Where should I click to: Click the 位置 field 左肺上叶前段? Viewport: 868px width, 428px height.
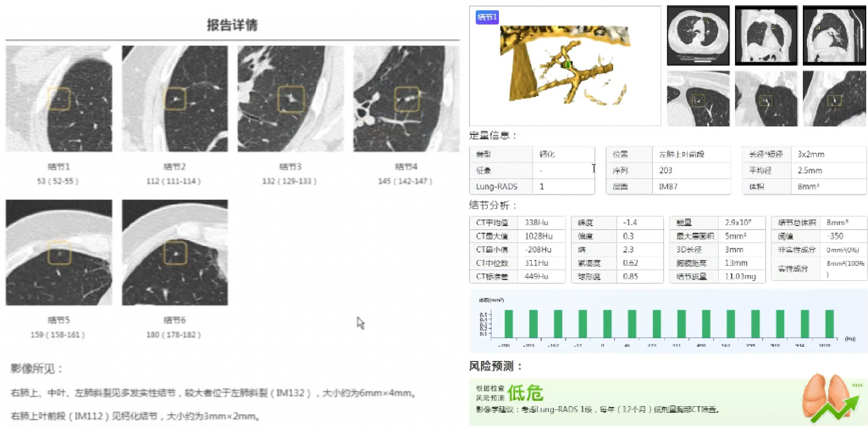[x=690, y=154]
